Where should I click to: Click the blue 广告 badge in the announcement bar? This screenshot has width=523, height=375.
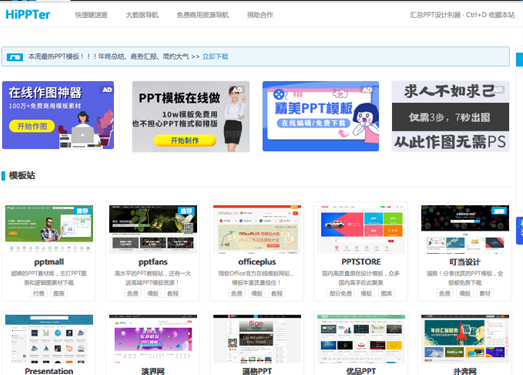tap(15, 57)
